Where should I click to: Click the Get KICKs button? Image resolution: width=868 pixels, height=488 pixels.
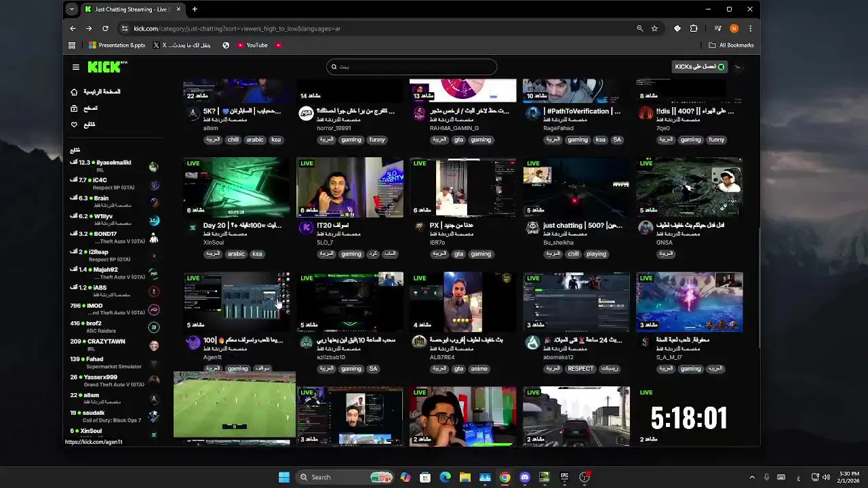pyautogui.click(x=700, y=66)
